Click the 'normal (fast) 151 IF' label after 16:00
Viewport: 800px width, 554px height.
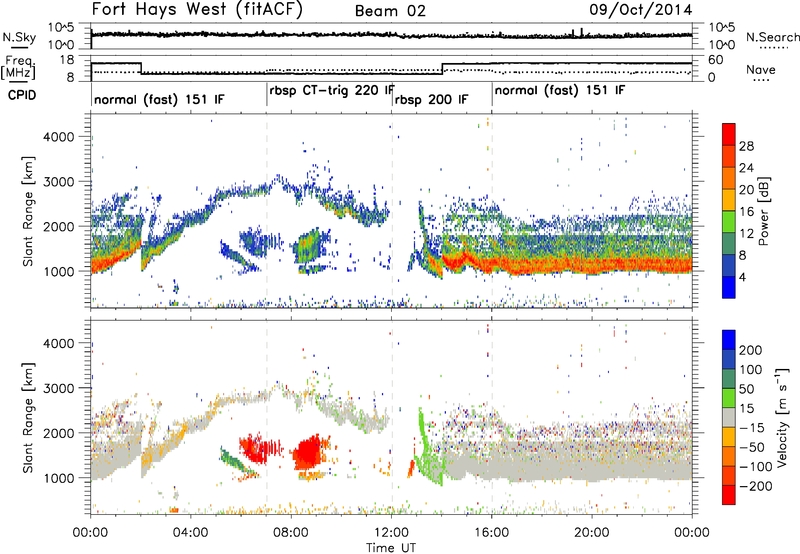coord(560,90)
